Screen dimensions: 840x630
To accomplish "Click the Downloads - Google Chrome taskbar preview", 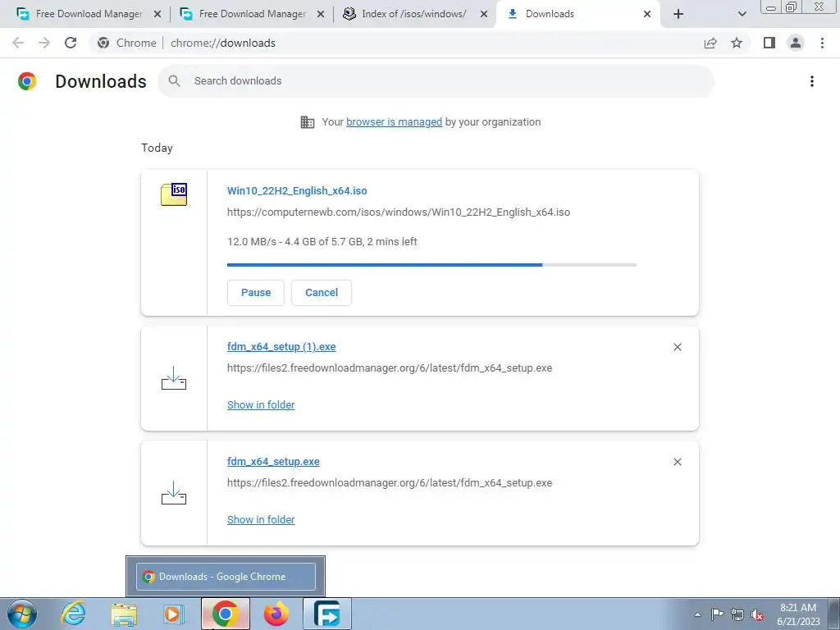I will [x=226, y=577].
